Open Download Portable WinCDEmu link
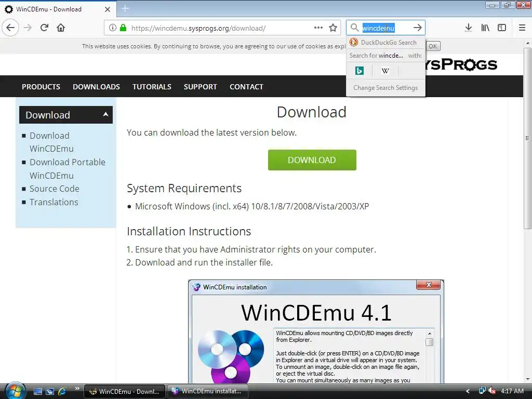532x399 pixels. coord(68,169)
